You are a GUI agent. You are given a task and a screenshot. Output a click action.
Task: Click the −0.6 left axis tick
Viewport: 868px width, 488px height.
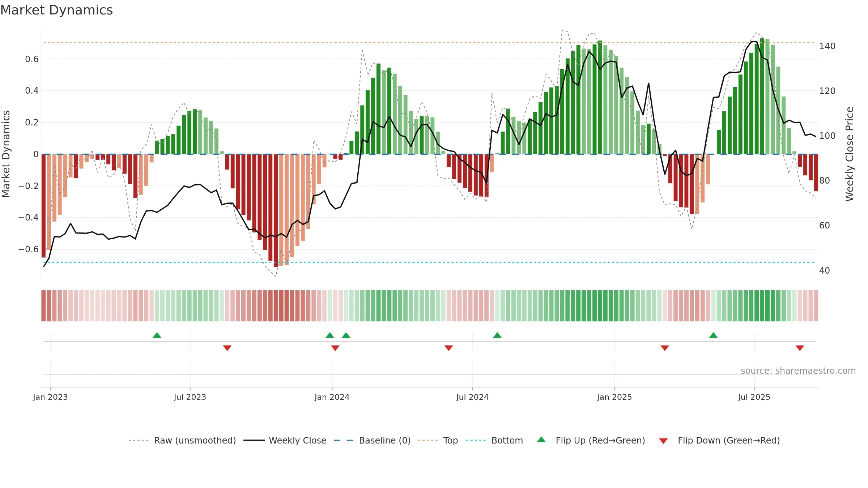(29, 249)
